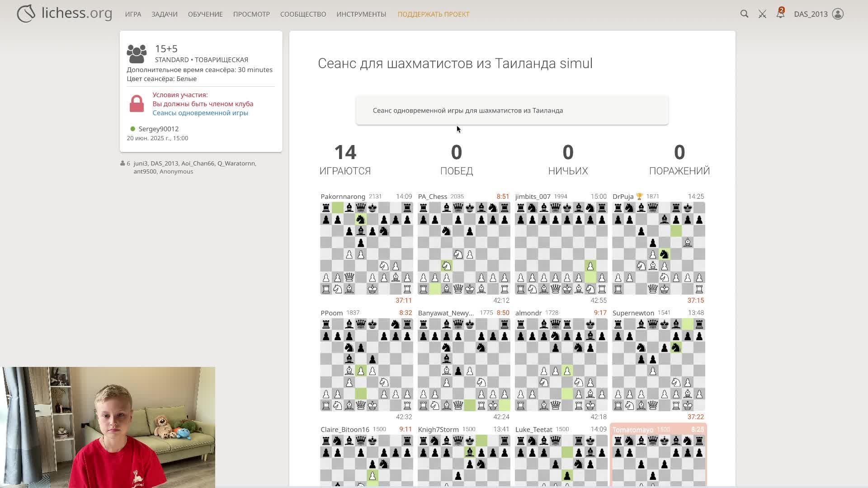This screenshot has width=868, height=488.
Task: Open Claire_Bitoon16 game board
Action: (366, 461)
